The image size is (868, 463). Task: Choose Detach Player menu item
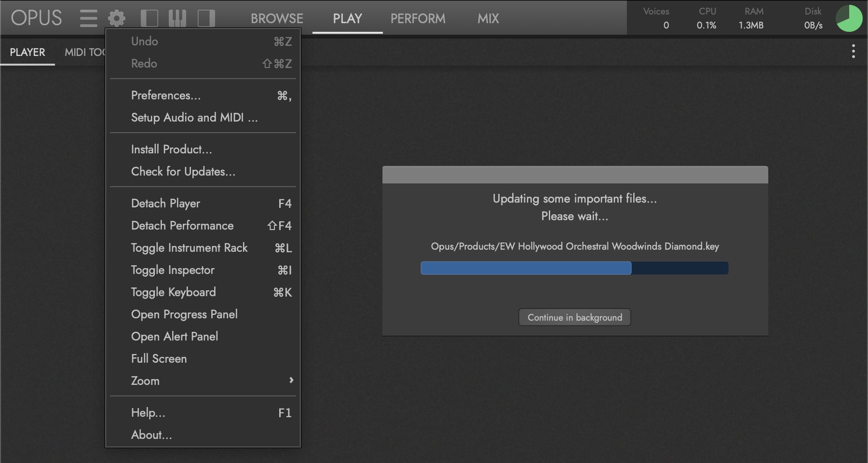[203, 204]
